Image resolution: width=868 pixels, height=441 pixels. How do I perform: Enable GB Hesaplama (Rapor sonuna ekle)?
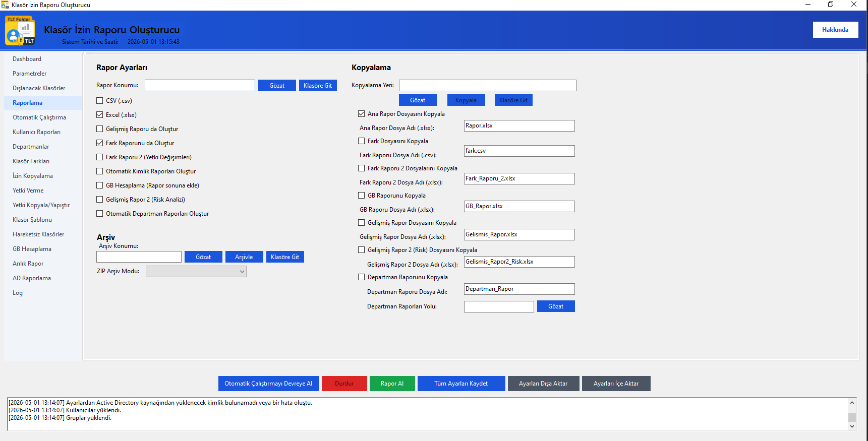click(100, 185)
